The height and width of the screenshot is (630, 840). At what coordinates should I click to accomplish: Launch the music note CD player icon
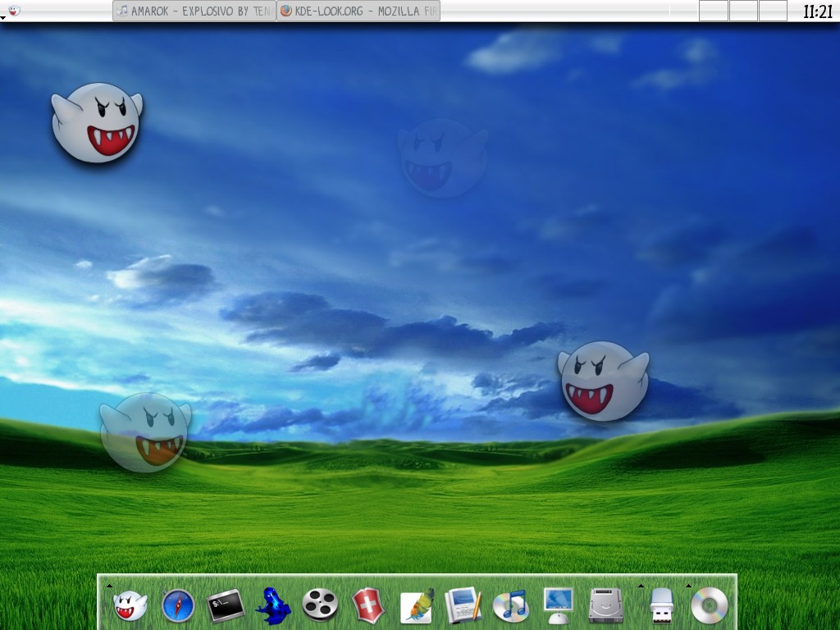point(511,606)
